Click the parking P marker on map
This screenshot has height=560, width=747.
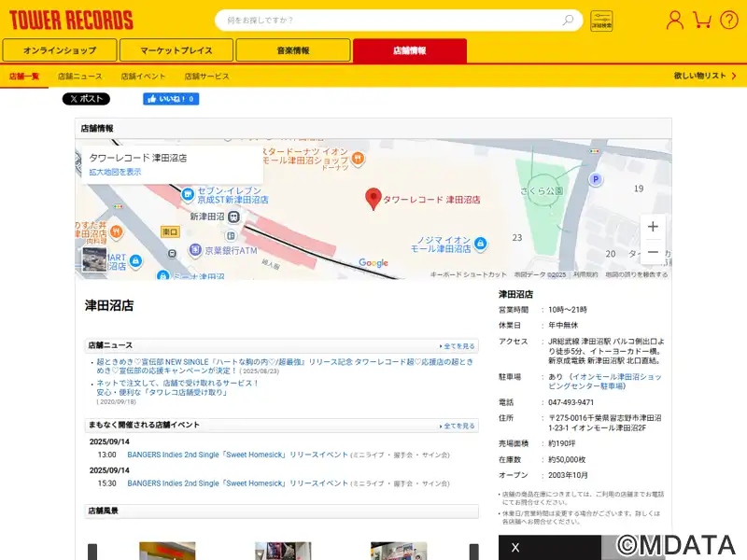(x=595, y=179)
